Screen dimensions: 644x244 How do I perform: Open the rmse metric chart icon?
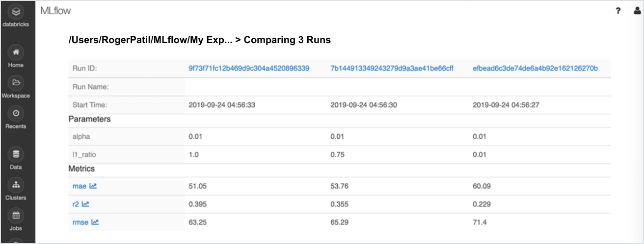click(x=95, y=222)
